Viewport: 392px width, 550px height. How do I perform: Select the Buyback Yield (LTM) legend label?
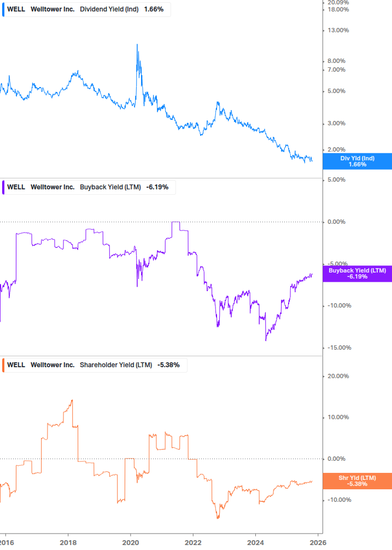(x=110, y=187)
